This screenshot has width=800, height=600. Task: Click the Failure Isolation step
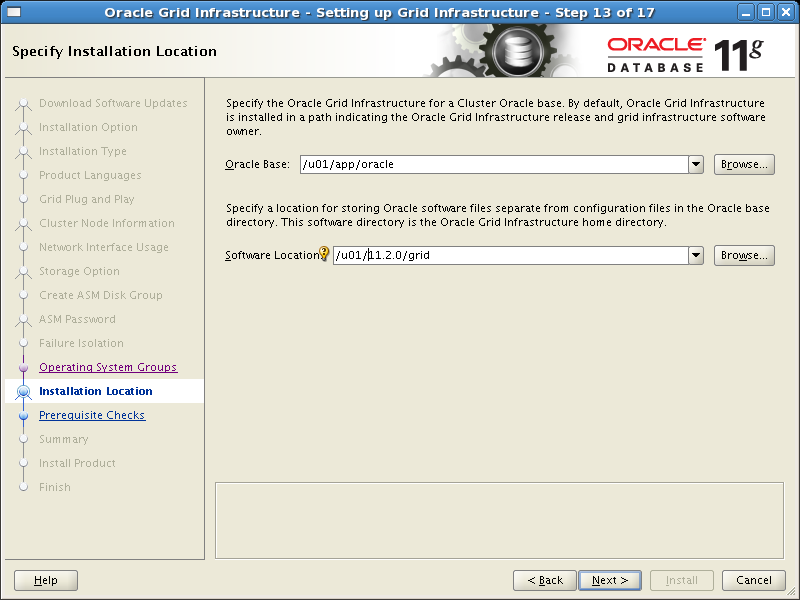coord(81,343)
